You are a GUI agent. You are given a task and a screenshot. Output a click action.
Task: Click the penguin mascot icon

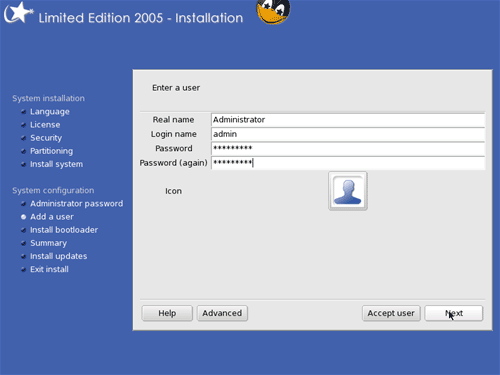click(x=273, y=12)
